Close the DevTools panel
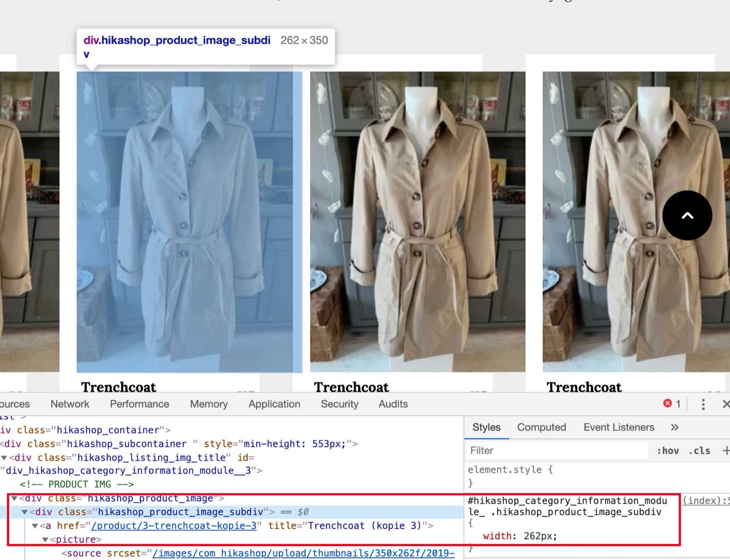The image size is (730, 560). tap(725, 404)
